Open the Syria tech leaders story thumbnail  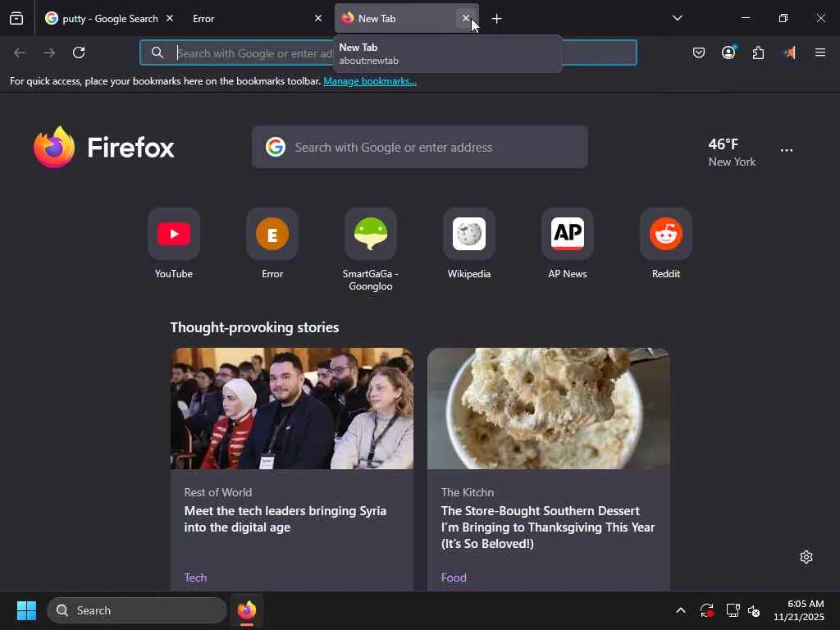pyautogui.click(x=292, y=409)
